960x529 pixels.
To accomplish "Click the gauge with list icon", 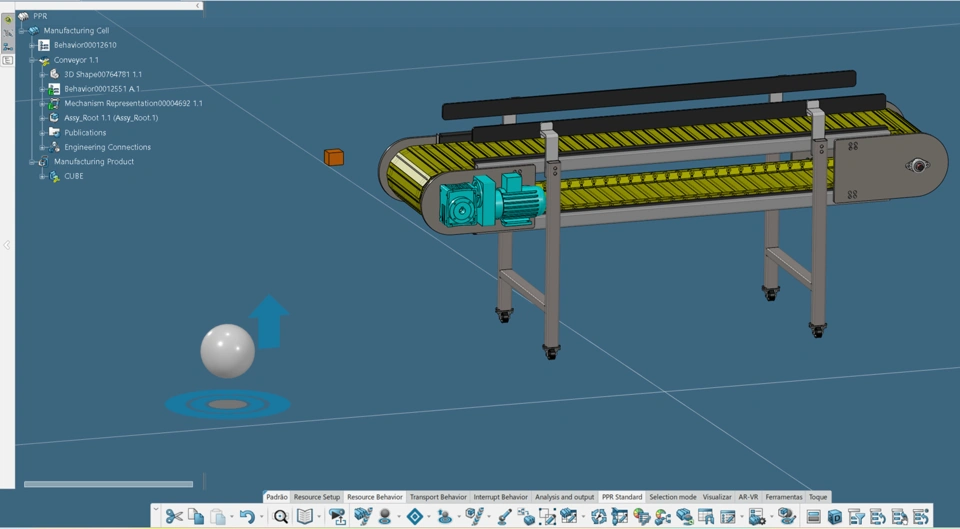I will pos(642,516).
